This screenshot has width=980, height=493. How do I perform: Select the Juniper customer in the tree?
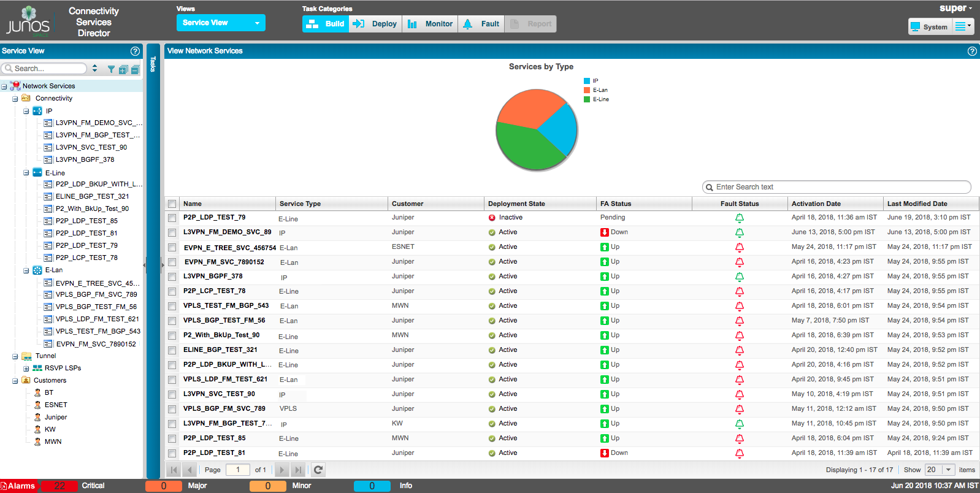(x=56, y=417)
